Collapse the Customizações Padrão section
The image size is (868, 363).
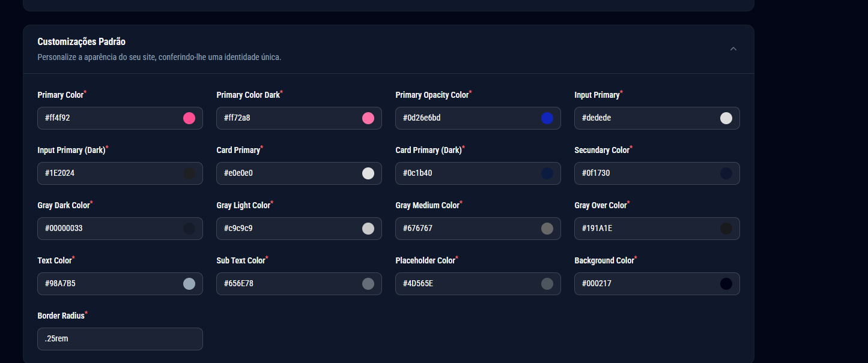(x=733, y=49)
